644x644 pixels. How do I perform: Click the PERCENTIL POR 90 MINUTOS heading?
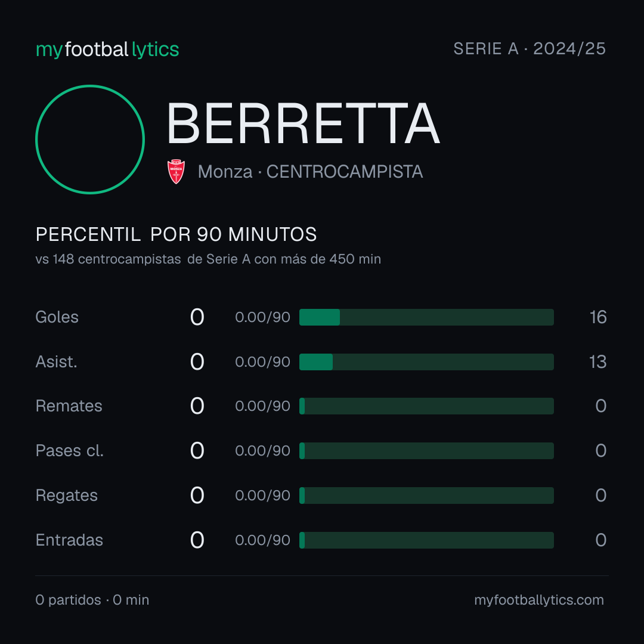[176, 234]
